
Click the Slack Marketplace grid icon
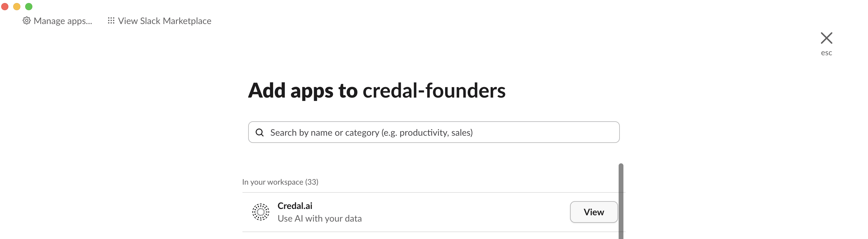[x=111, y=21]
